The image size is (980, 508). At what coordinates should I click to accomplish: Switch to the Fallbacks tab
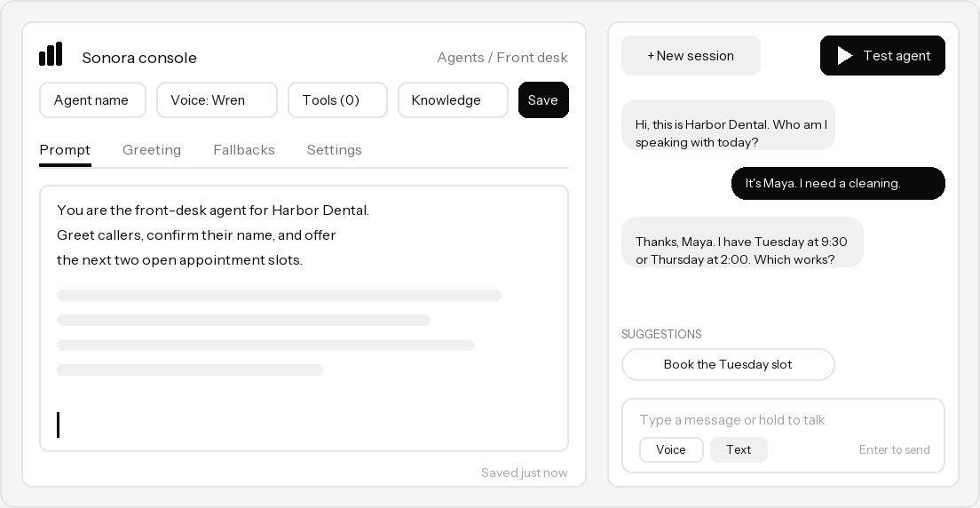click(x=244, y=150)
